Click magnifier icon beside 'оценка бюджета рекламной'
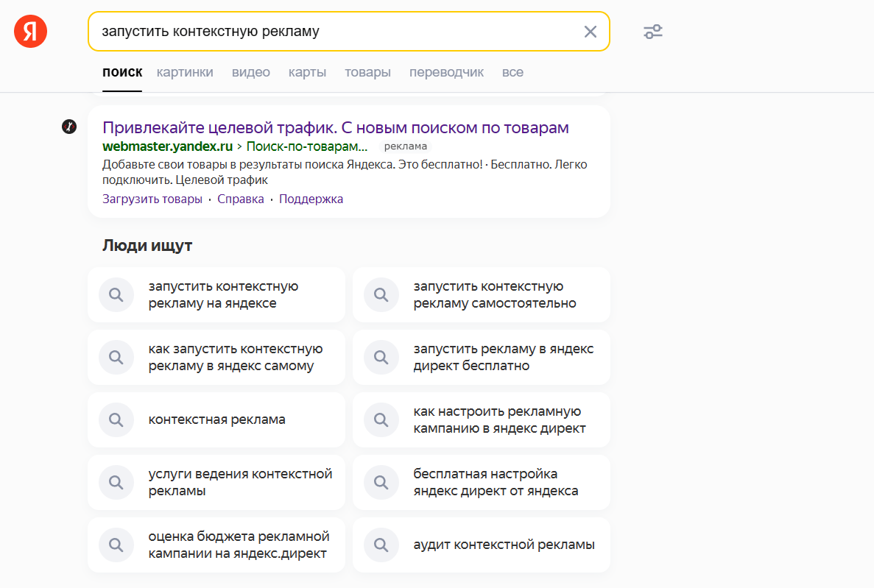874x588 pixels. coord(116,545)
